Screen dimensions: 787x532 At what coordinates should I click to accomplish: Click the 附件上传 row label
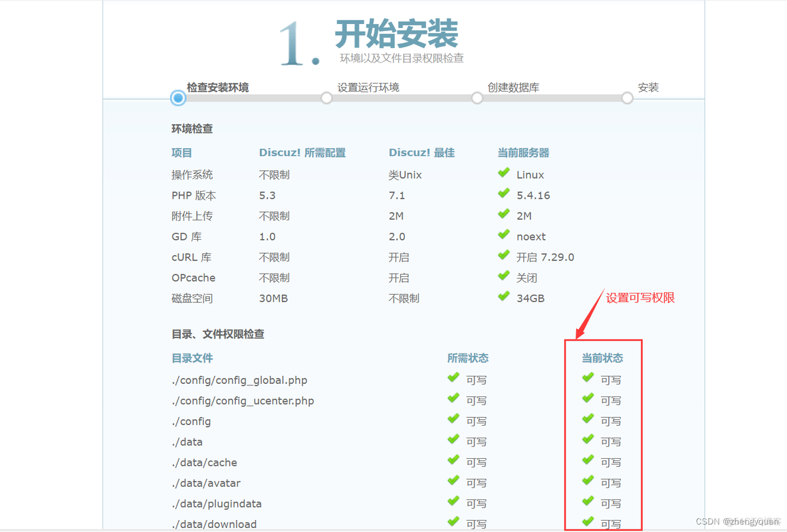pos(192,216)
